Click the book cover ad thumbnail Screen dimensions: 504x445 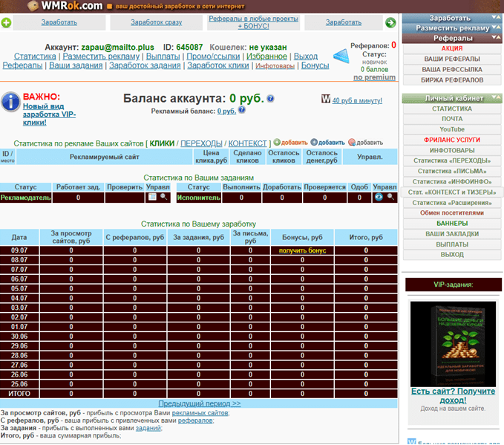(x=453, y=344)
